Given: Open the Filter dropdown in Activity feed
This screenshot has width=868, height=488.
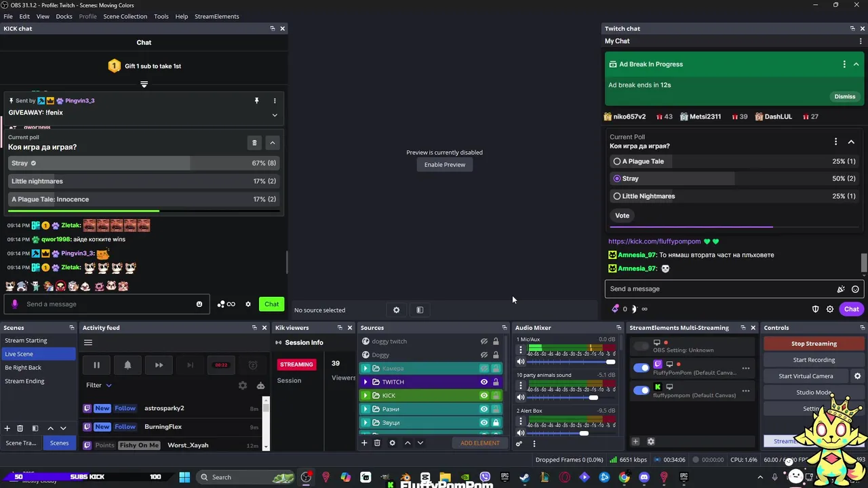Looking at the screenshot, I should pyautogui.click(x=99, y=385).
